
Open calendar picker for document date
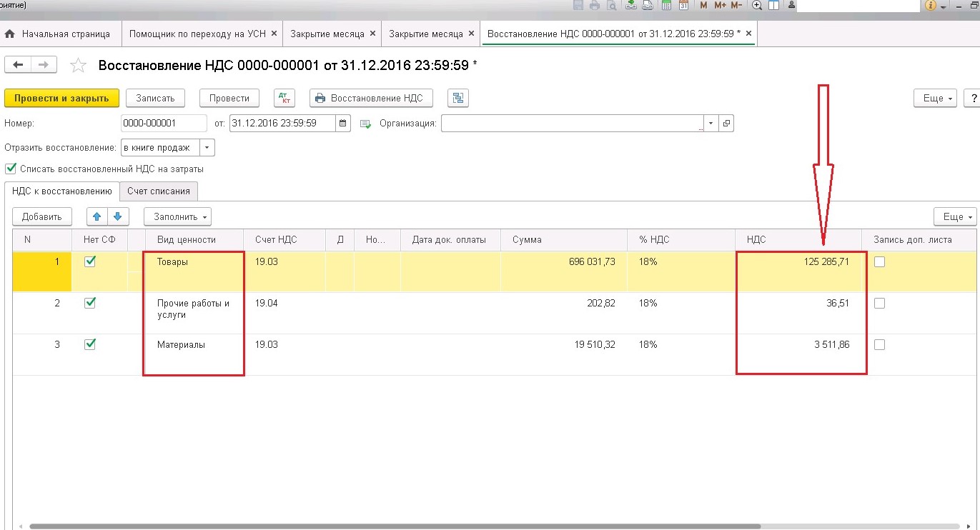click(344, 124)
